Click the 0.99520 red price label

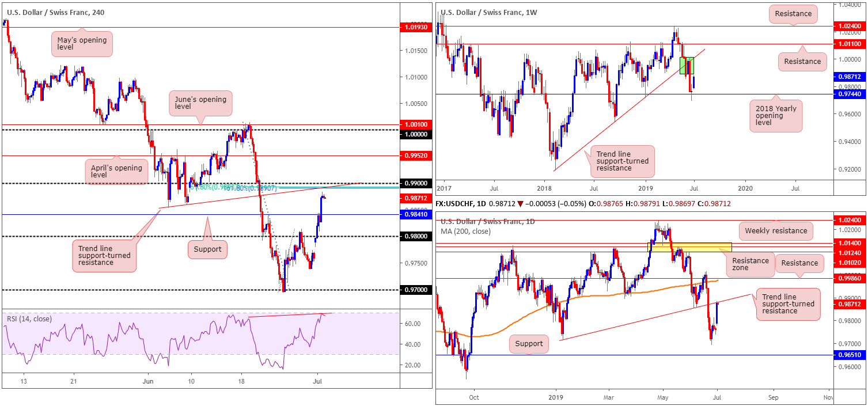(x=415, y=155)
